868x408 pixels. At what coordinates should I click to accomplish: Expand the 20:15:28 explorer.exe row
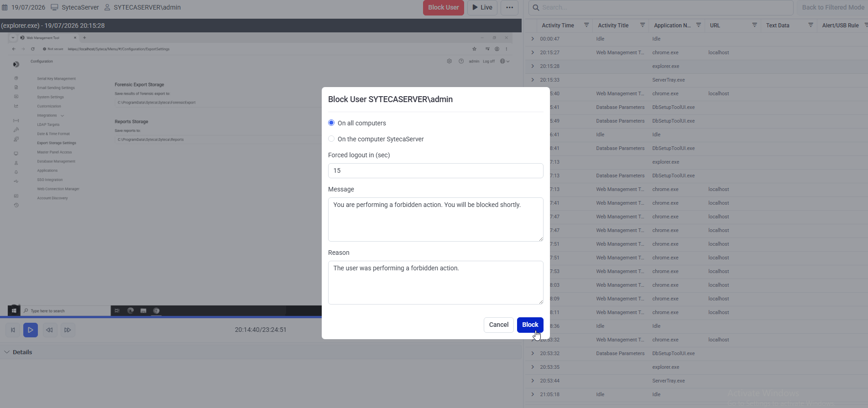tap(532, 66)
